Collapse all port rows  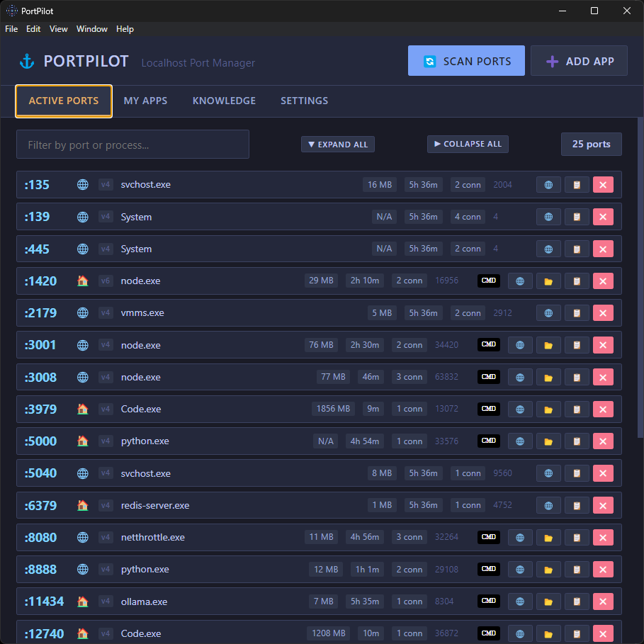468,144
